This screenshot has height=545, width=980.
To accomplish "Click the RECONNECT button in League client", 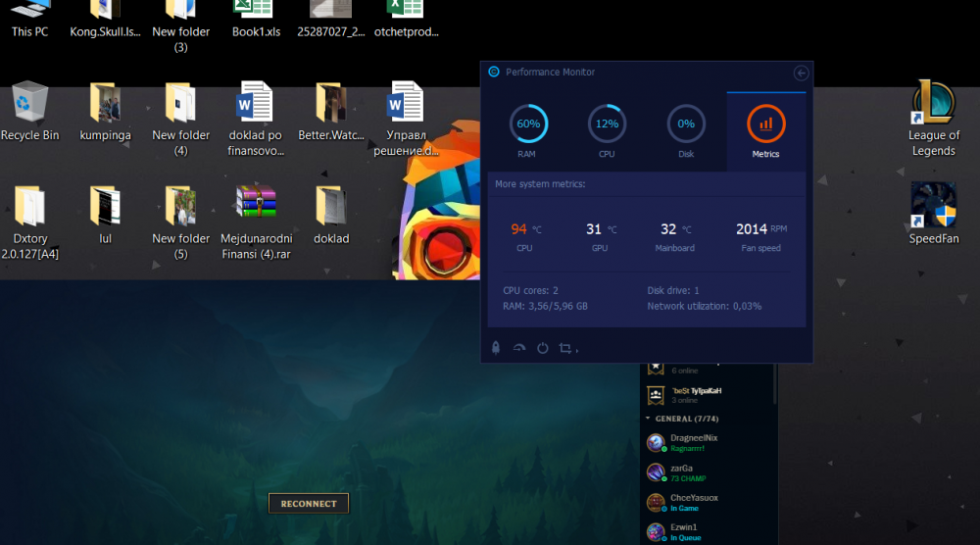I will coord(309,504).
